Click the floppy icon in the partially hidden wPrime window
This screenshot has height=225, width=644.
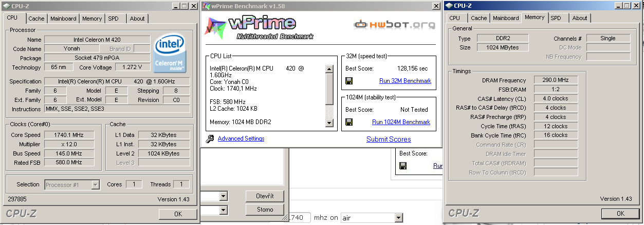[403, 166]
